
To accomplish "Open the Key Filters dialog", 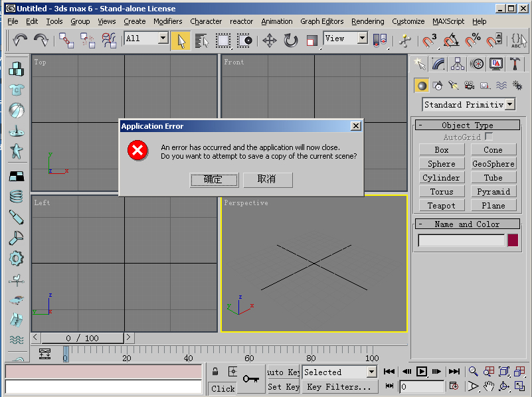I will point(339,387).
